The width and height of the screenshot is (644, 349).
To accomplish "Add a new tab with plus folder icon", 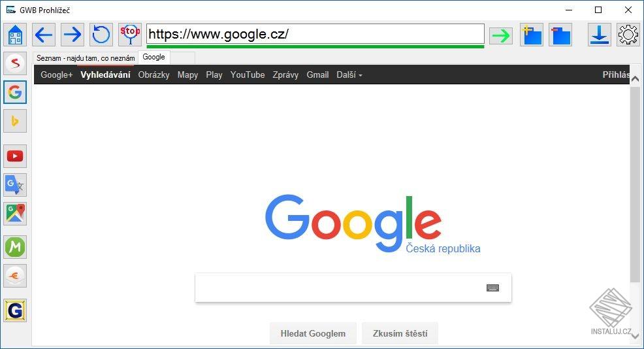I will (x=532, y=35).
